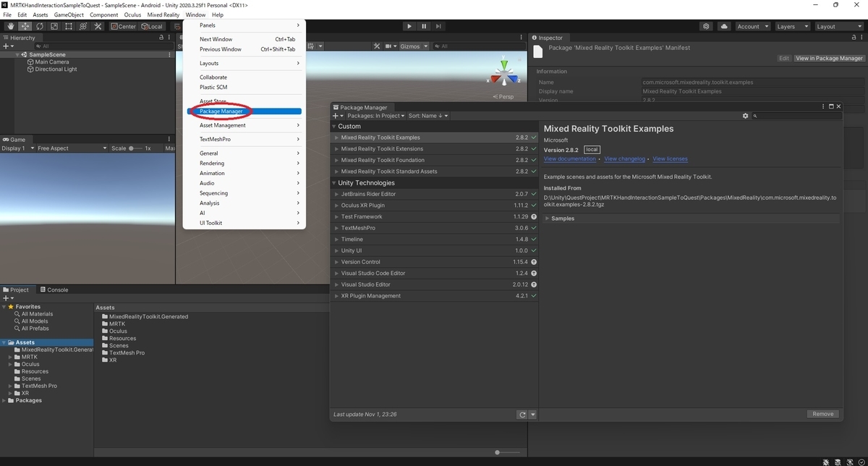Open the Gizmos dropdown
The width and height of the screenshot is (868, 466).
coord(414,46)
